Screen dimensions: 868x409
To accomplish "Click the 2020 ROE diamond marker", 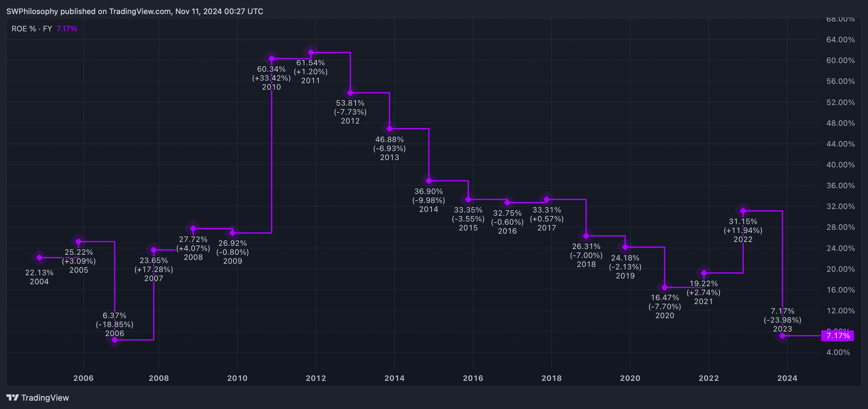I will [665, 287].
